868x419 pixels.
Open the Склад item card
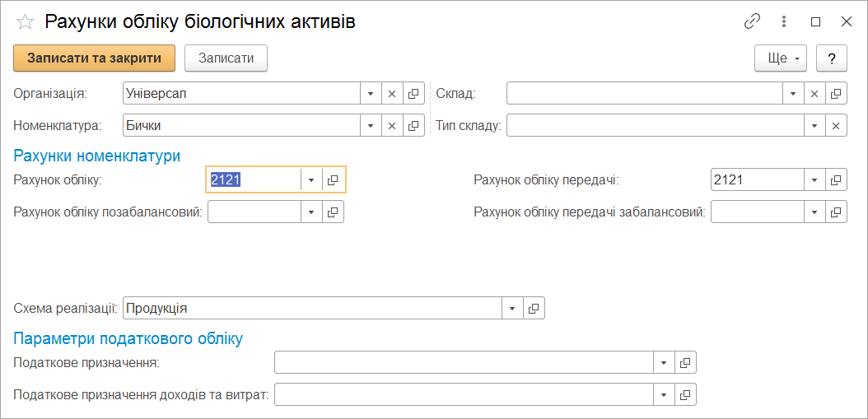(837, 94)
